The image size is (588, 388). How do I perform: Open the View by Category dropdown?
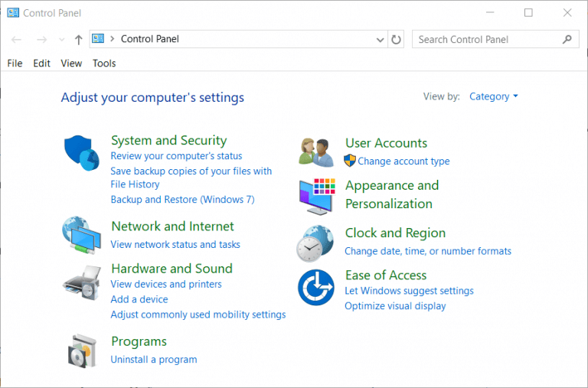[x=494, y=96]
